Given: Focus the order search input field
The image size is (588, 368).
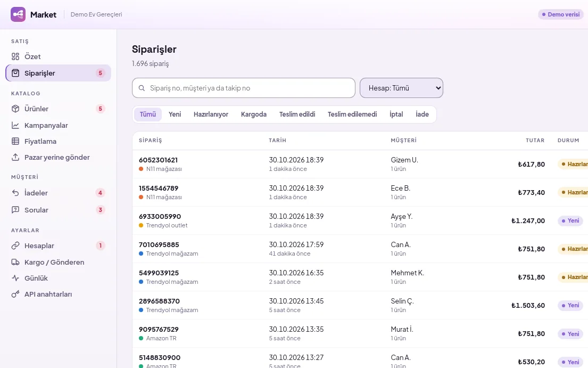Looking at the screenshot, I should coord(244,88).
